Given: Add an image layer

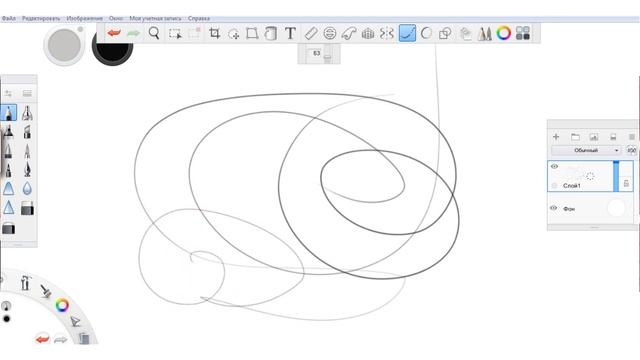Looking at the screenshot, I should pyautogui.click(x=593, y=137).
